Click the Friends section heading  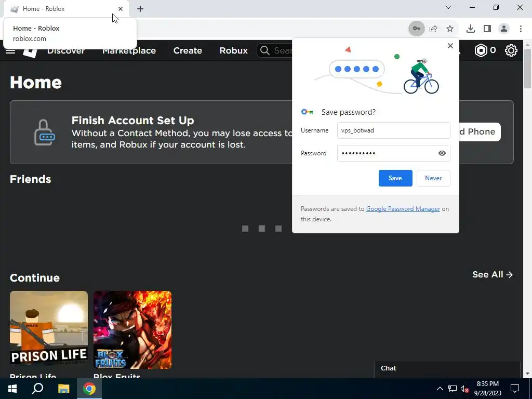[x=31, y=179]
